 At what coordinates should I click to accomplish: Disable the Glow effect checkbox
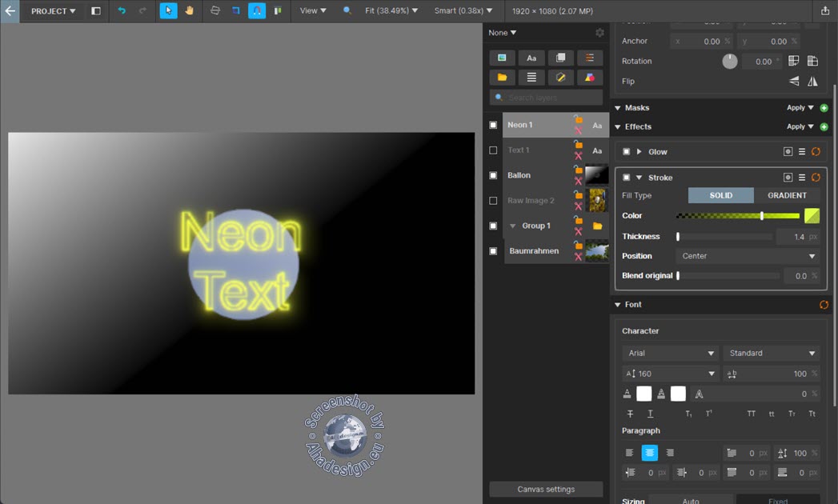pos(627,152)
